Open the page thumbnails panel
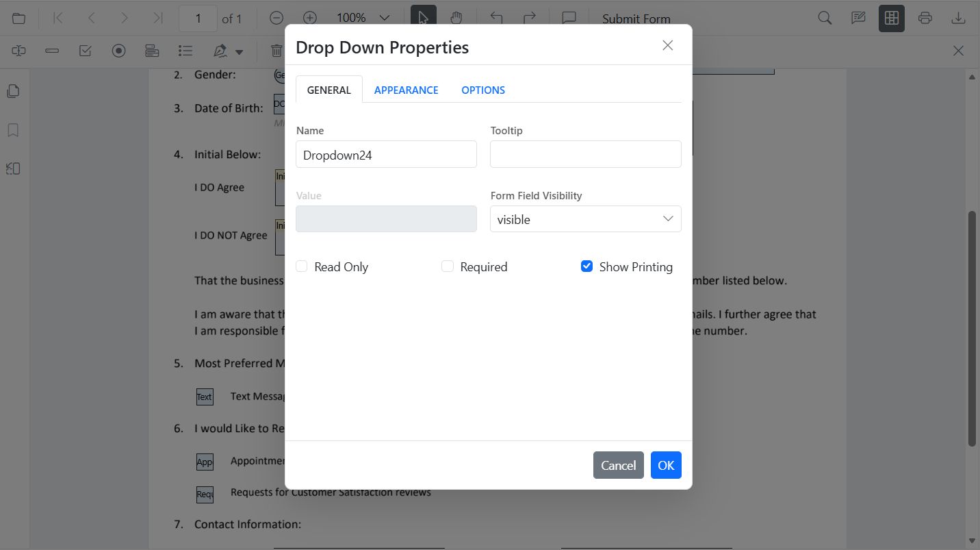This screenshot has width=980, height=550. click(13, 91)
